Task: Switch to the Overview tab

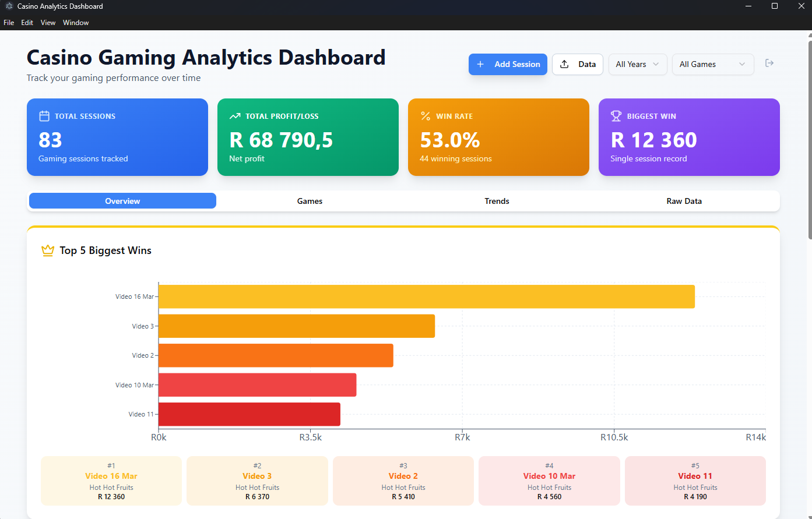Action: (x=122, y=201)
